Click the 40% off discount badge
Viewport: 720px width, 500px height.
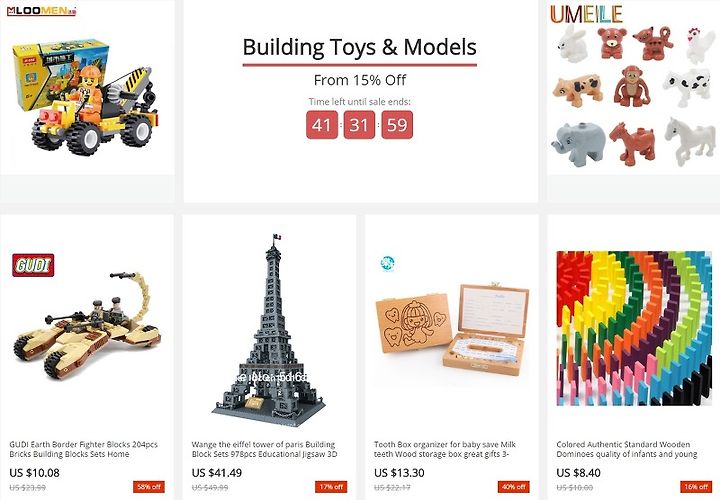pyautogui.click(x=514, y=487)
